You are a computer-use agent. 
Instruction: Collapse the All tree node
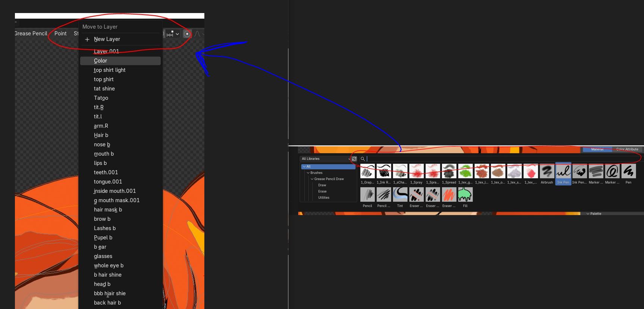304,167
